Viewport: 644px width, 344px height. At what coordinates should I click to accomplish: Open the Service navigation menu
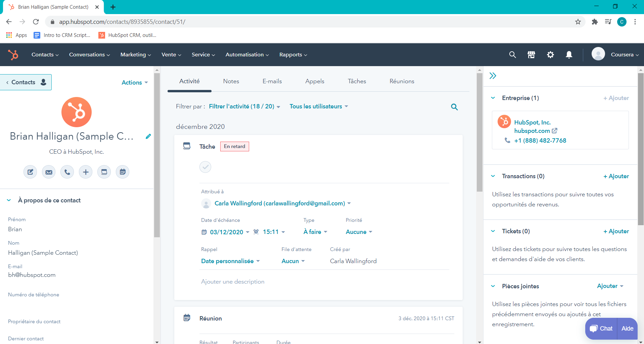tap(203, 55)
